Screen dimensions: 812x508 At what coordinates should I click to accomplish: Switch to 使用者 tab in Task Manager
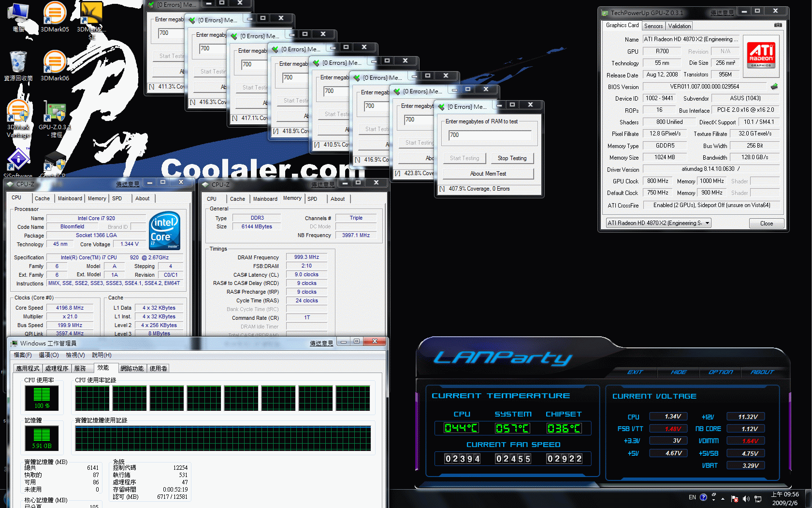pyautogui.click(x=159, y=369)
